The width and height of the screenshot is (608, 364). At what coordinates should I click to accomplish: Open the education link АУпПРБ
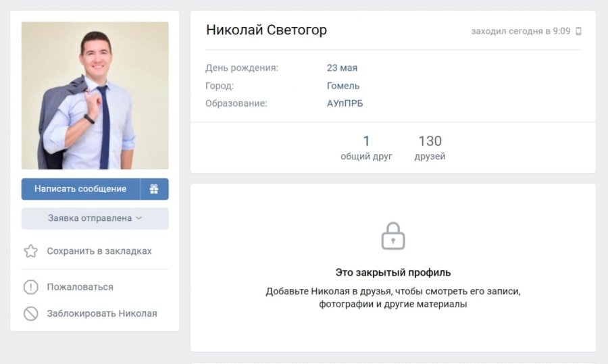click(345, 103)
